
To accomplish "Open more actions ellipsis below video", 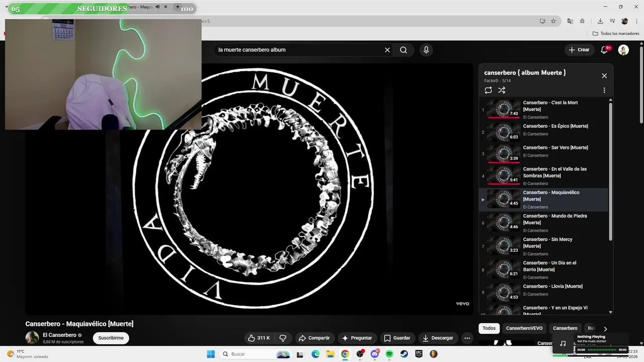I will (467, 338).
